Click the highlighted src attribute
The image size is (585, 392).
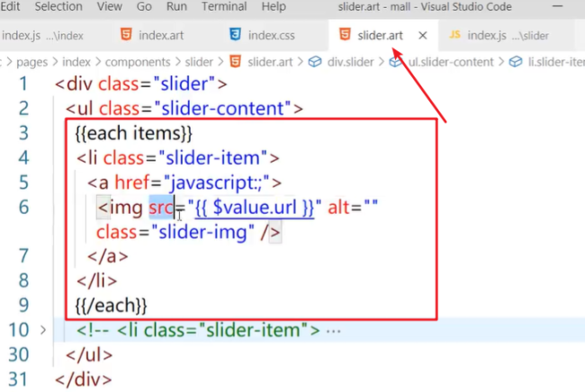tap(161, 207)
